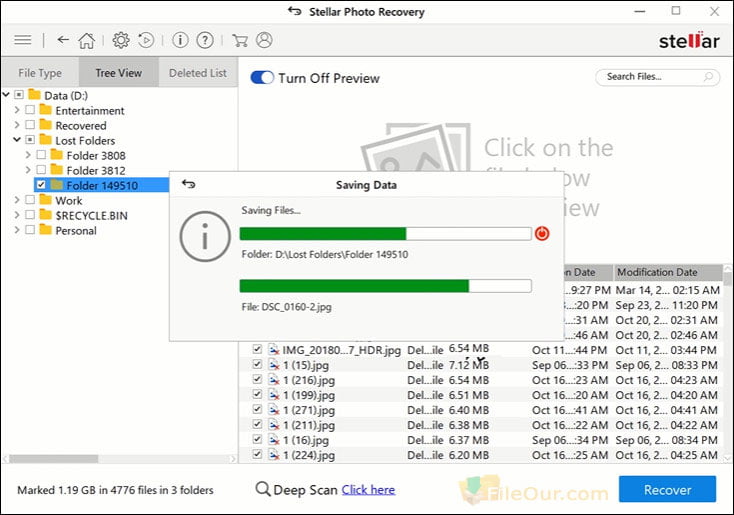The image size is (734, 515).
Task: Select the 1 (211).jpg file row
Action: (480, 425)
